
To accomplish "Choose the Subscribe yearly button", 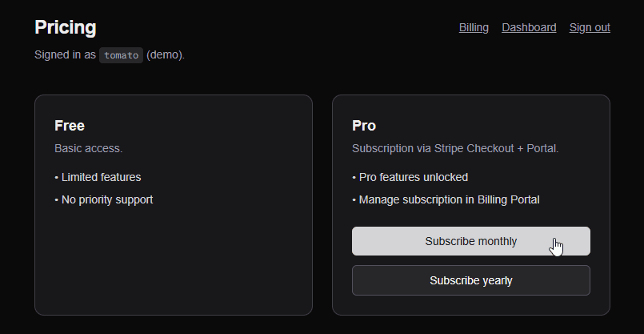I will [470, 280].
